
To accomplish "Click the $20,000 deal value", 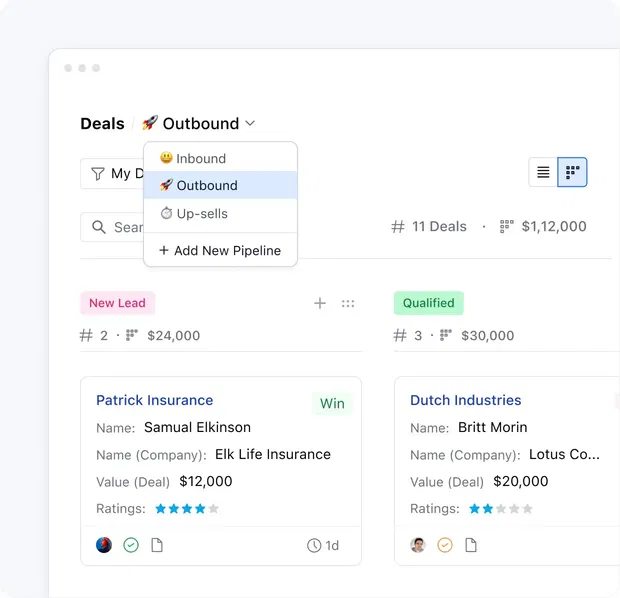I will click(x=521, y=481).
